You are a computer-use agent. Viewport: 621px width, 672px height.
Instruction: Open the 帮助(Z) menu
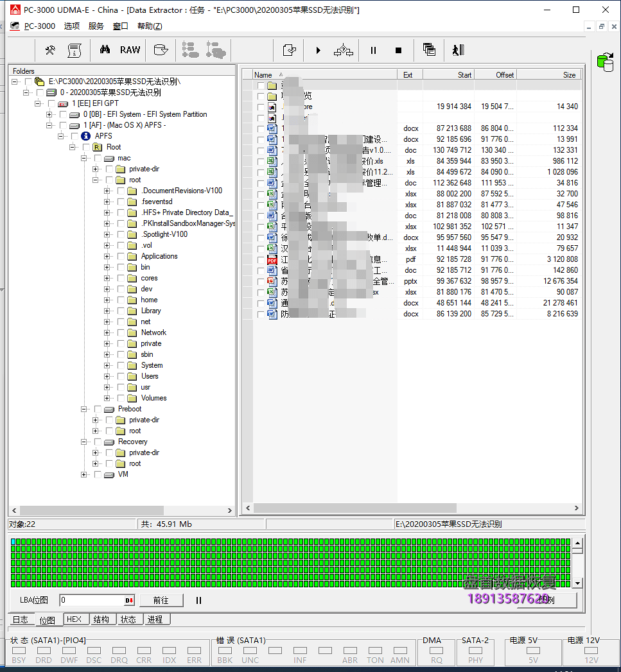pyautogui.click(x=150, y=26)
